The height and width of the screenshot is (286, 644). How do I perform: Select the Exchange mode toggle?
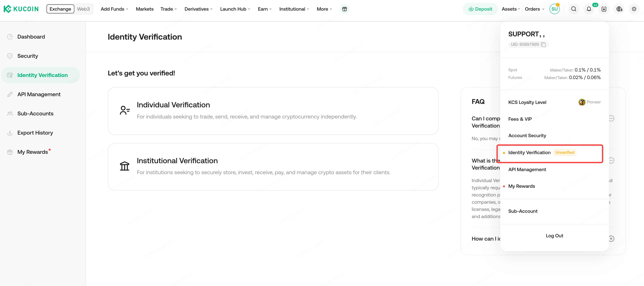tap(60, 9)
